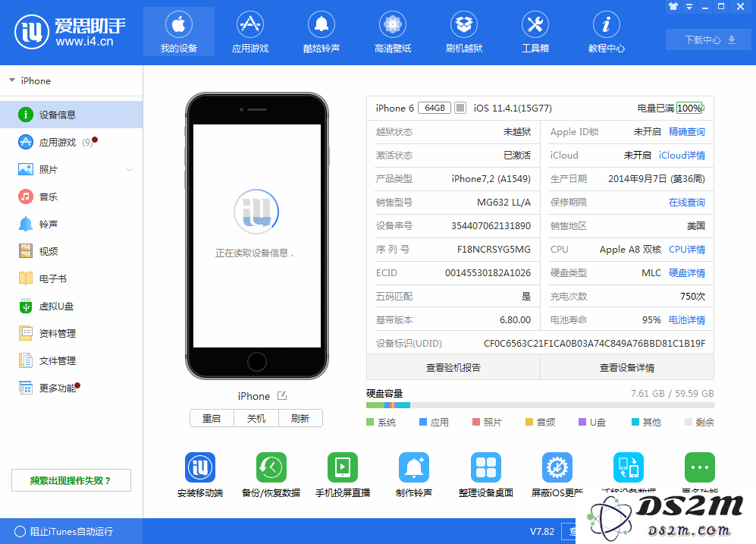Click 查看验机报告 button

pyautogui.click(x=453, y=367)
